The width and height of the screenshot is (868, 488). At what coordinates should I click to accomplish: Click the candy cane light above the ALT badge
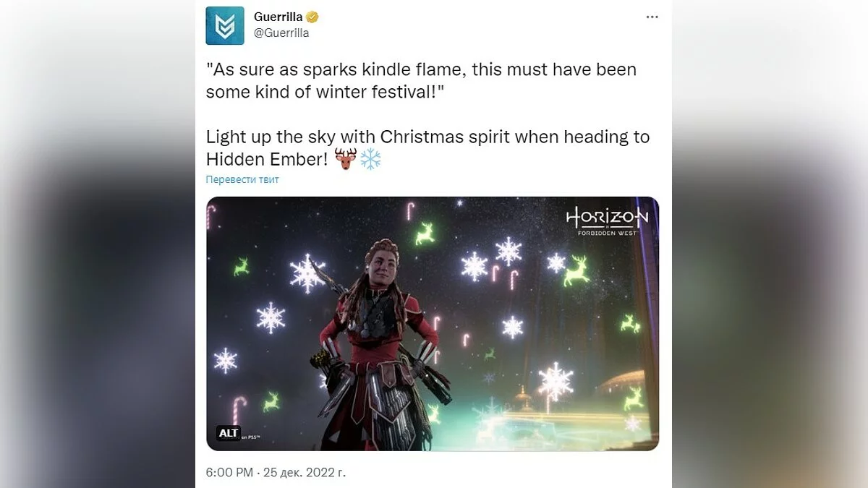pyautogui.click(x=239, y=408)
